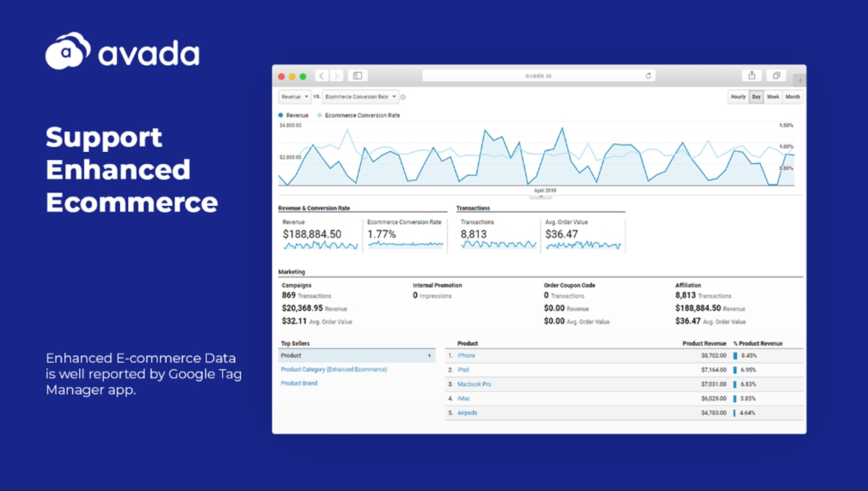Viewport: 868px width, 491px height.
Task: Open the Airpods product link
Action: point(467,413)
